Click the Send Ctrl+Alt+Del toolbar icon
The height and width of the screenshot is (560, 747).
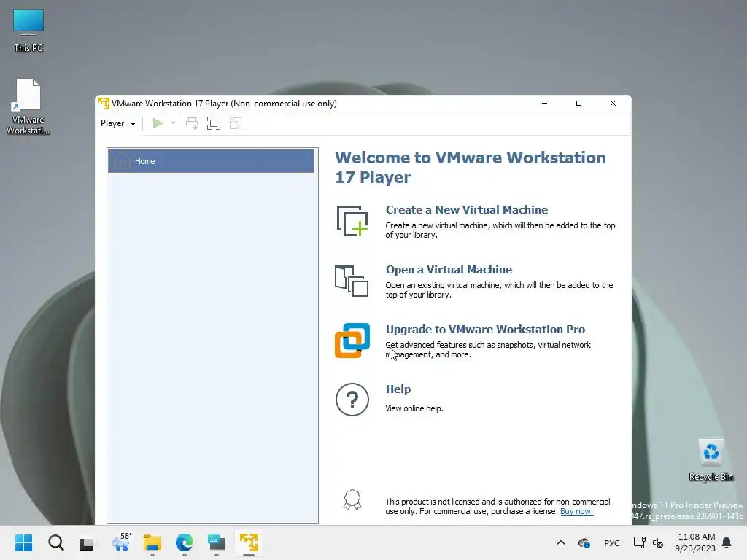(x=192, y=123)
